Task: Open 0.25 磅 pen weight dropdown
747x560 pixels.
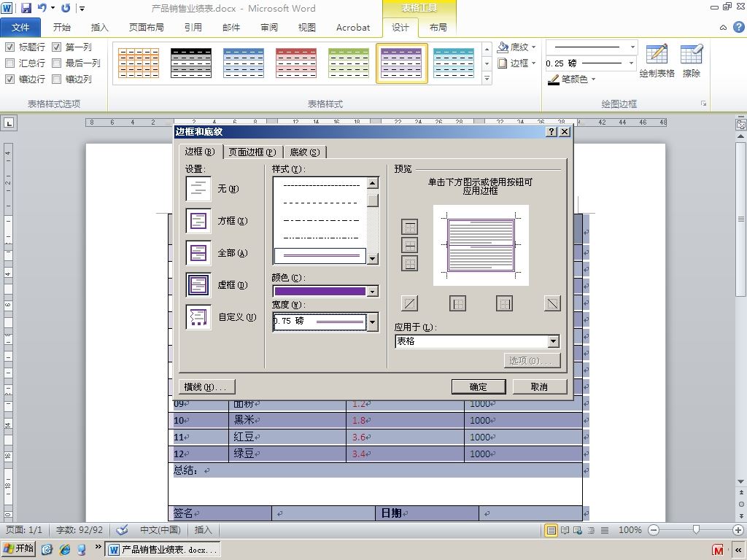Action: tap(631, 63)
